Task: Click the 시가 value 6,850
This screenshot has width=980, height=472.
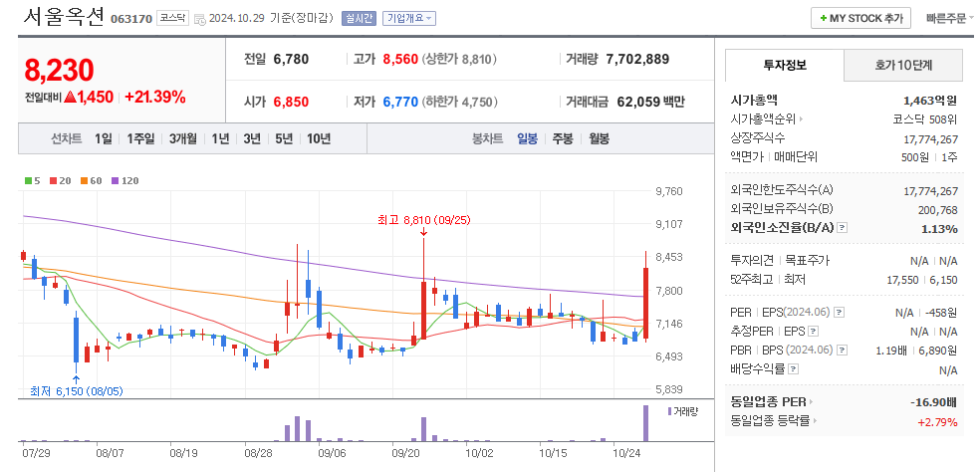Action: pos(291,102)
